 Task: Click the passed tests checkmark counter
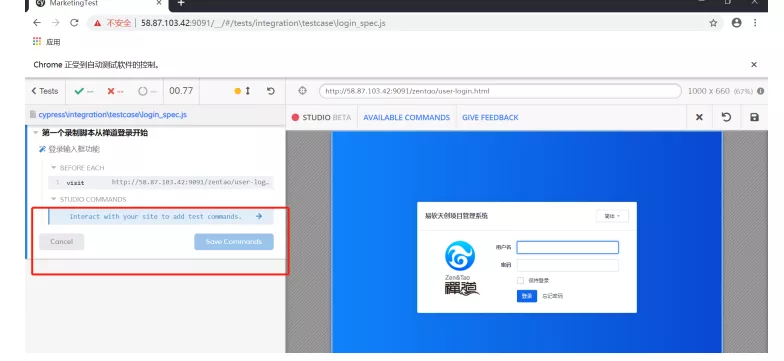84,91
